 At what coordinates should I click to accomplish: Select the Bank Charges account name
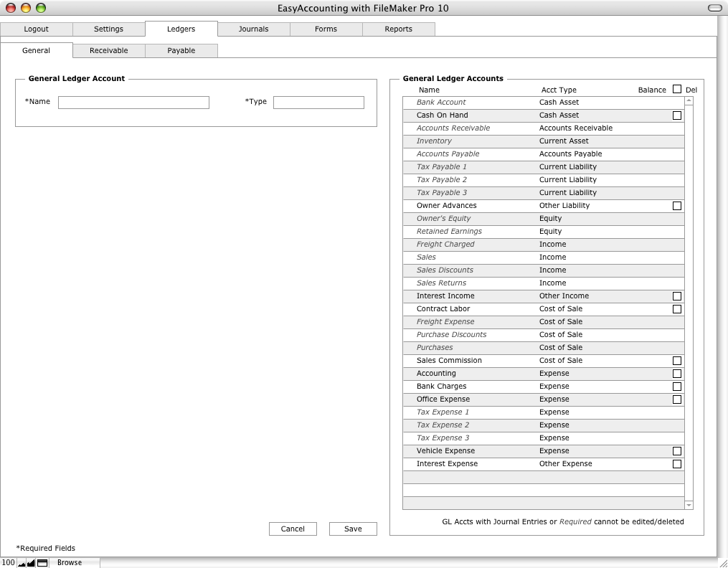[x=442, y=387]
